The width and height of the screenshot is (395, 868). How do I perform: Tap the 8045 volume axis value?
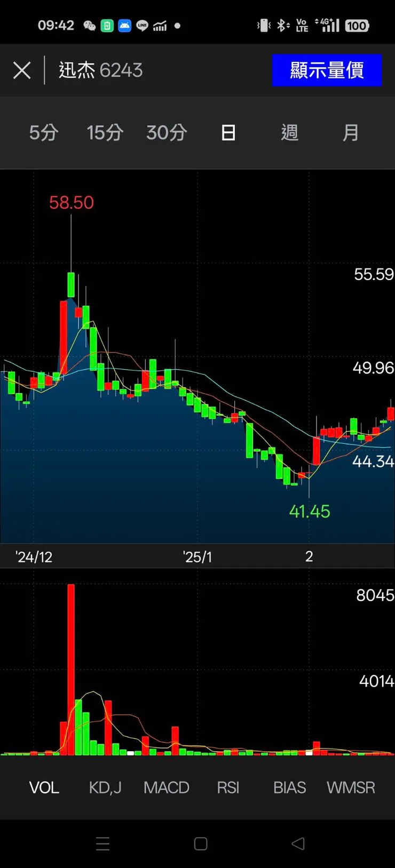375,595
